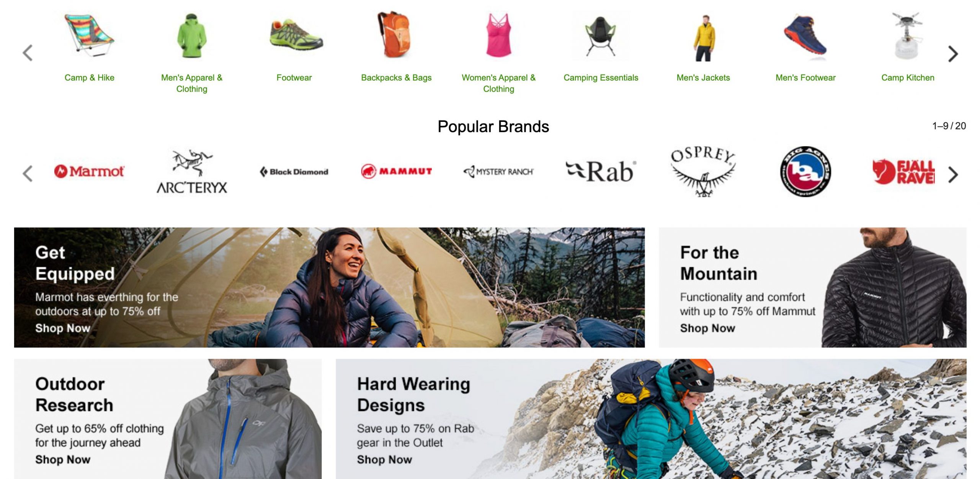This screenshot has width=980, height=479.
Task: Select the Rab brand logo
Action: click(x=601, y=171)
